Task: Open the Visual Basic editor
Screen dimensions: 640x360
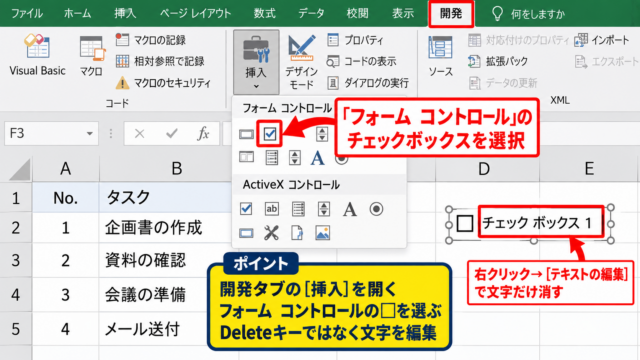Action: [37, 55]
